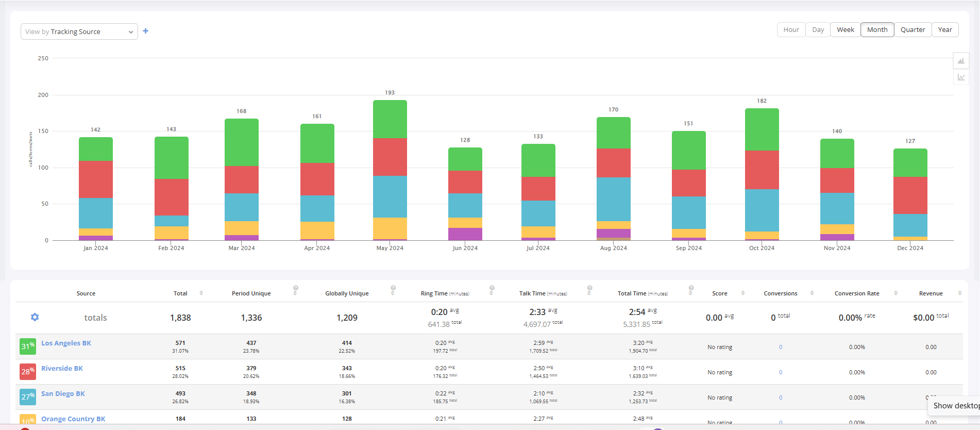This screenshot has width=980, height=430.
Task: Select the Month interval tab
Action: [877, 30]
